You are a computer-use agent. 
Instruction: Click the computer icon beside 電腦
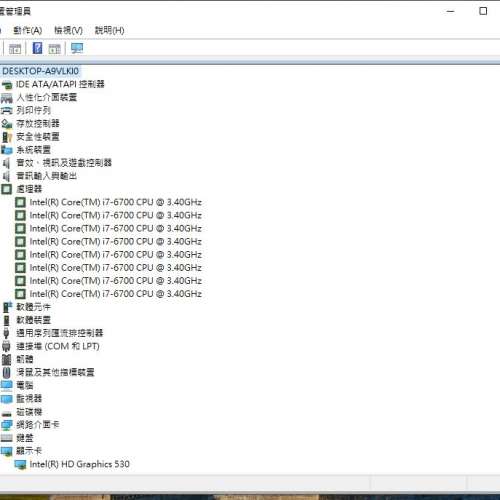point(6,385)
